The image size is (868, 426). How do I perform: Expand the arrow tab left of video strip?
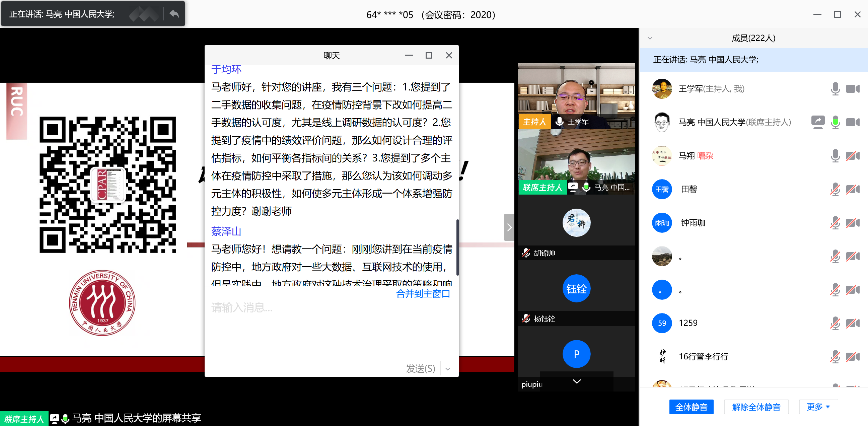point(509,227)
